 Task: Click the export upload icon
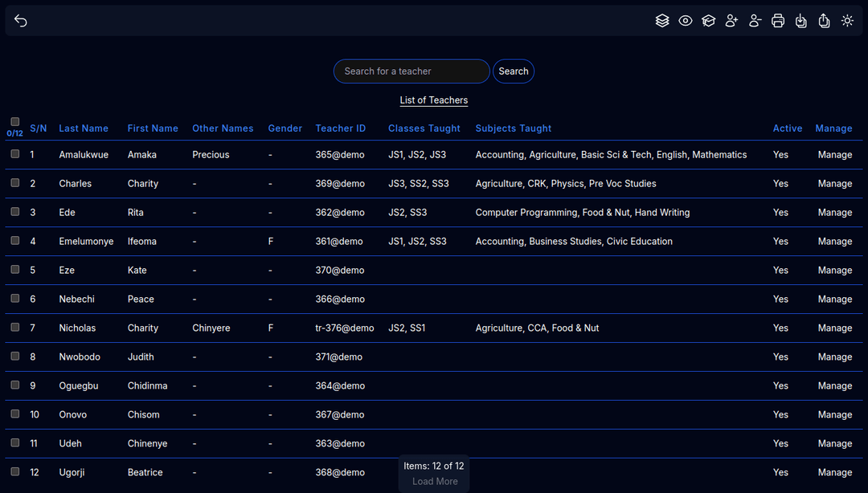coord(824,21)
